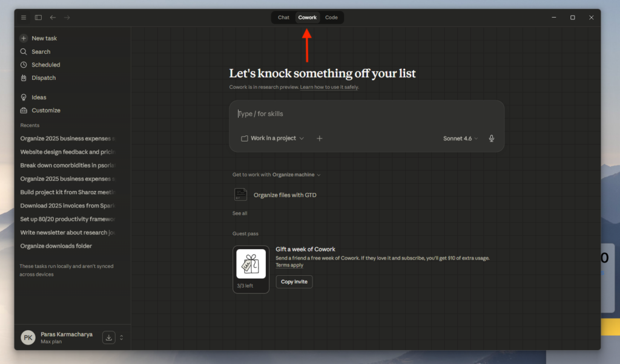Open the hamburger menu icon

point(24,18)
